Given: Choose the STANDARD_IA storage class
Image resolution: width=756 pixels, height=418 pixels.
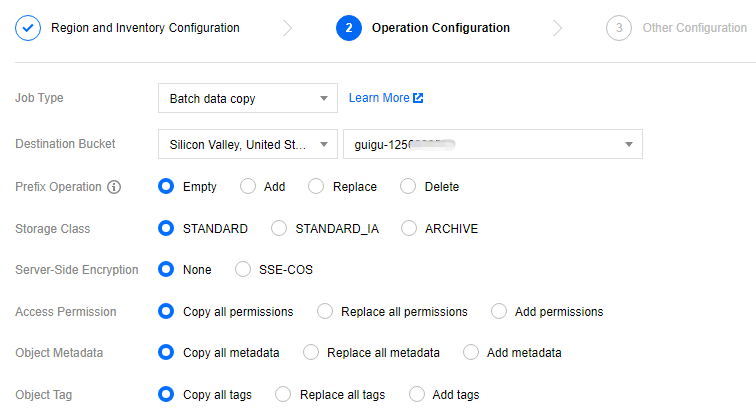Looking at the screenshot, I should click(280, 229).
